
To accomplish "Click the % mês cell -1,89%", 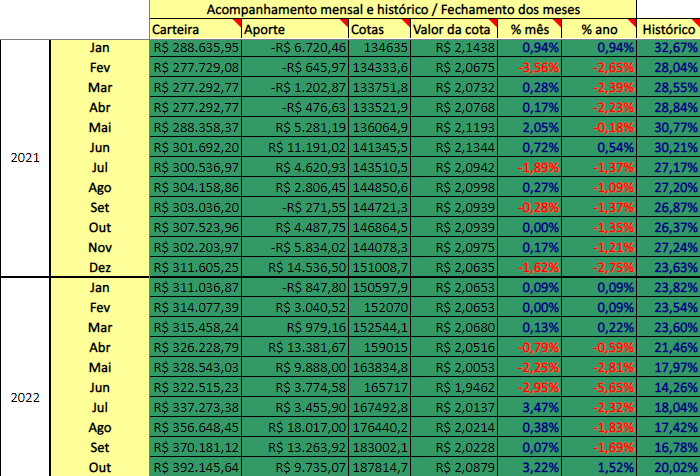I will click(529, 167).
